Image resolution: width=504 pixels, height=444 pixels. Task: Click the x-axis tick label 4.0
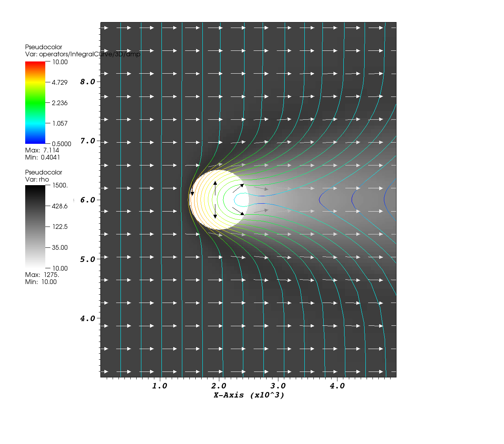coord(337,386)
